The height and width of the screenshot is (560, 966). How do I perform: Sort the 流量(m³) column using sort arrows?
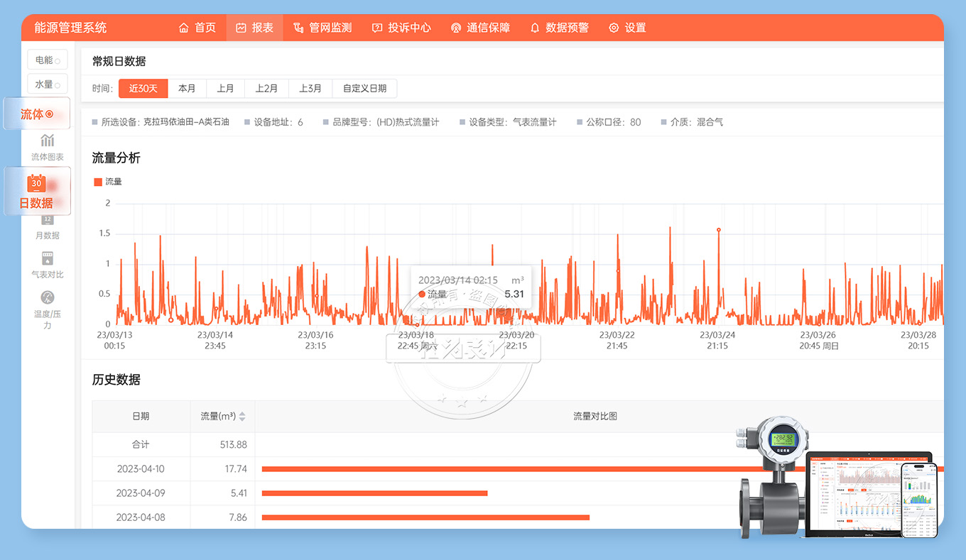(242, 417)
